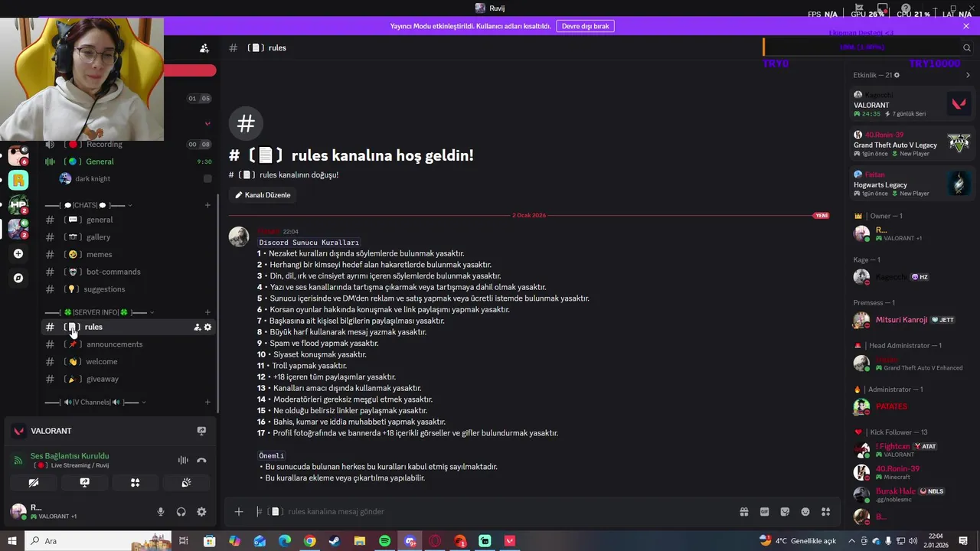Add a server plus button
980x551 pixels.
click(18, 253)
